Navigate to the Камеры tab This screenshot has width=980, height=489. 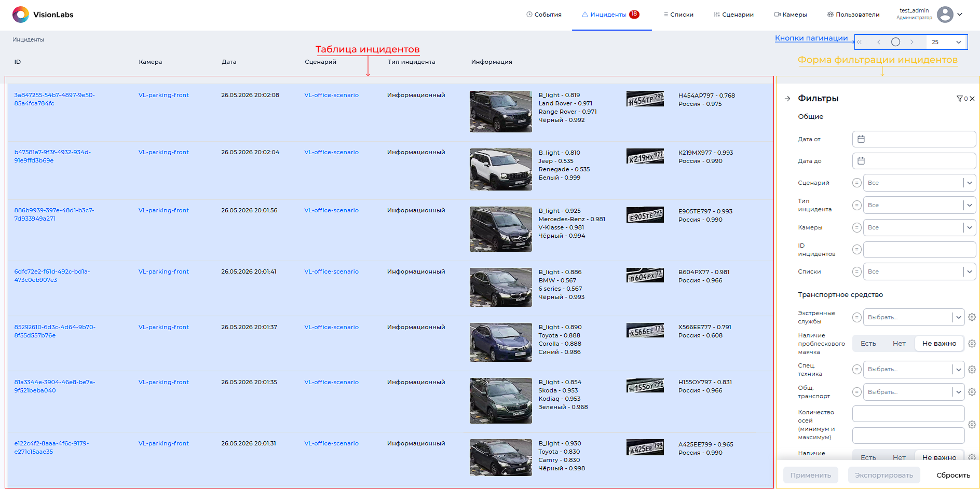pyautogui.click(x=791, y=15)
